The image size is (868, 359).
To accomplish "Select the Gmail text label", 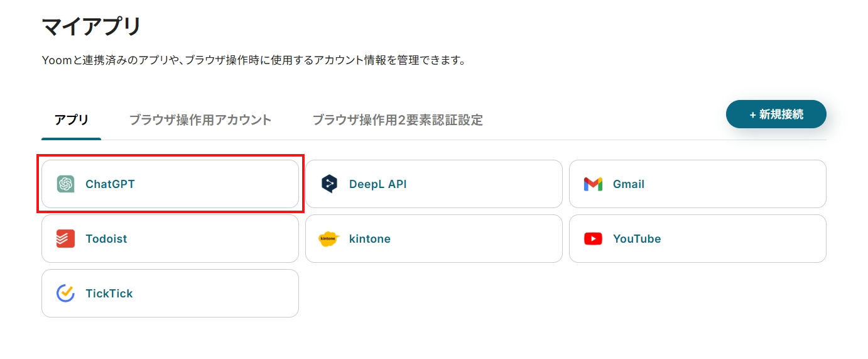I will coord(629,184).
